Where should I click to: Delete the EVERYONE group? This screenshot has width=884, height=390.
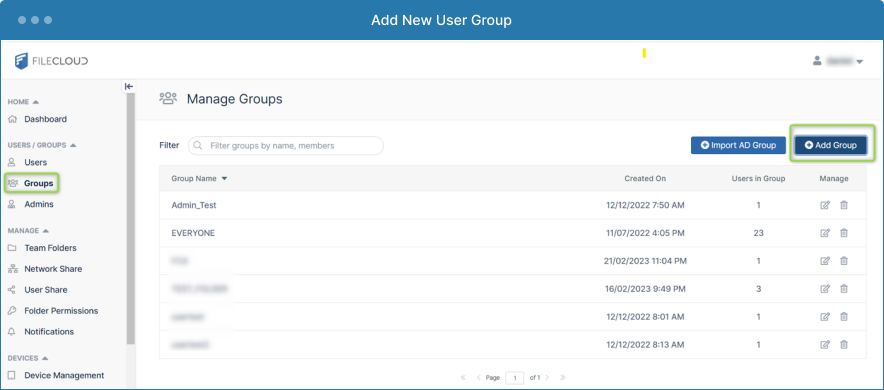844,233
